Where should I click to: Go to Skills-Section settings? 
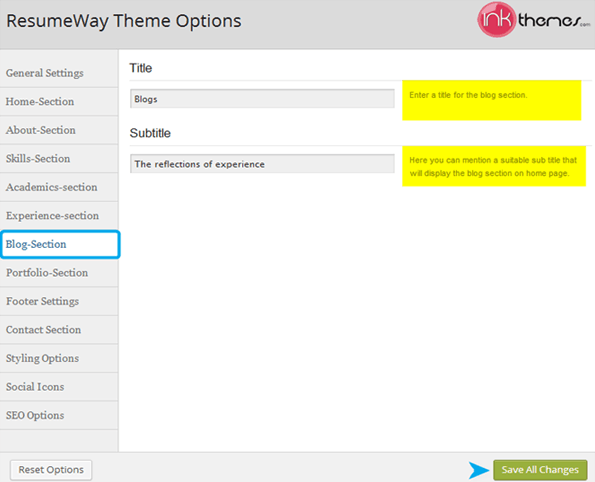coord(59,159)
